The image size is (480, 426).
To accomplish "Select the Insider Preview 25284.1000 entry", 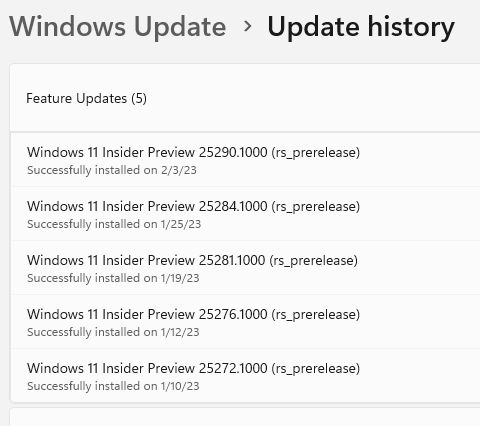I will 246,214.
